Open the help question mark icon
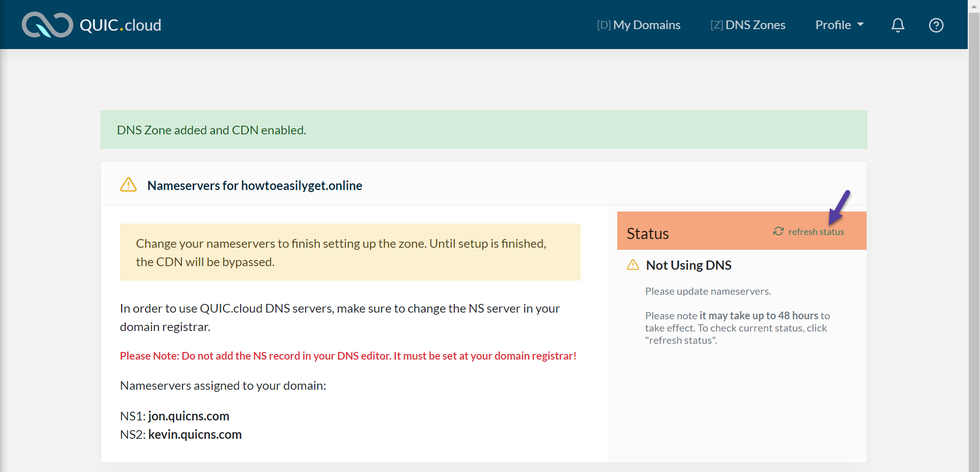Screen dimensions: 980x472 [x=936, y=25]
